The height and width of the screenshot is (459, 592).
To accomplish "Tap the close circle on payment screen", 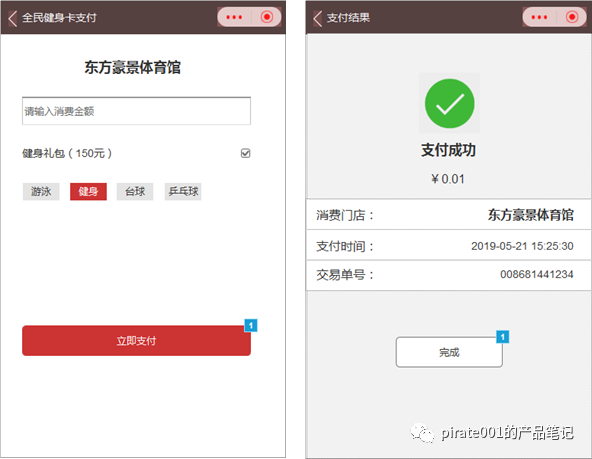I will (x=267, y=17).
